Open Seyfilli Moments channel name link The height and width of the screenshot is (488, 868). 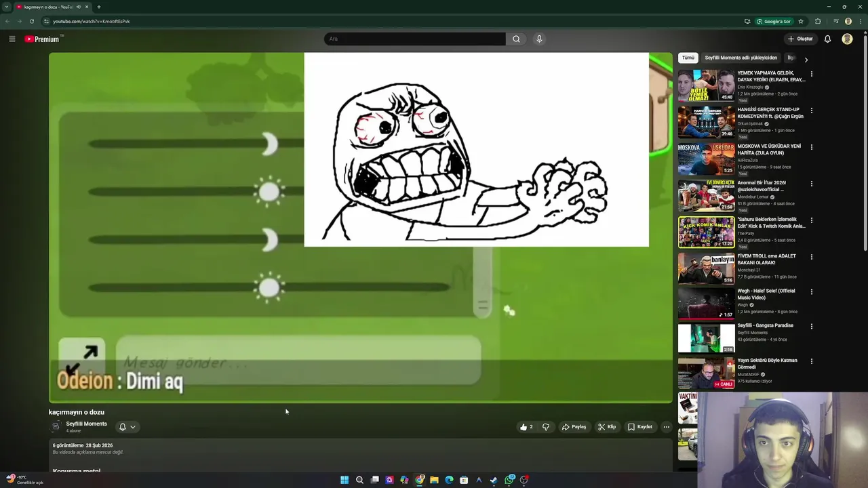86,424
